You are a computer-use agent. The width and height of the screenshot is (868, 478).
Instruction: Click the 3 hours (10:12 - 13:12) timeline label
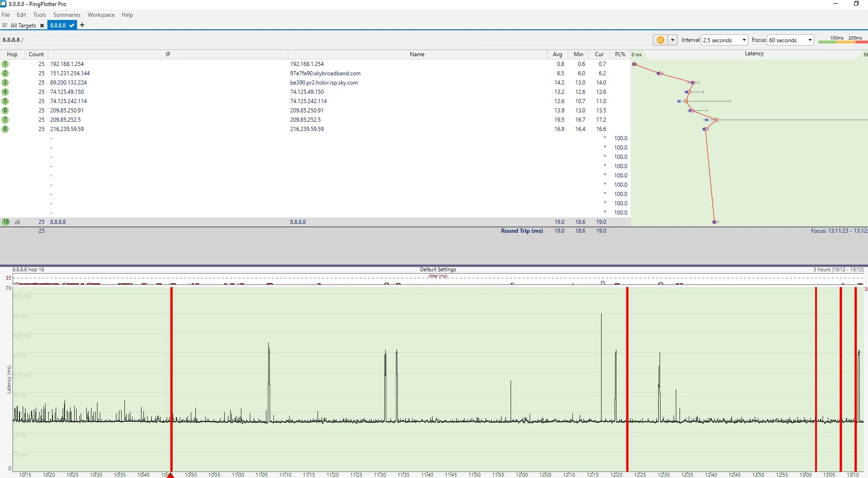(x=838, y=269)
